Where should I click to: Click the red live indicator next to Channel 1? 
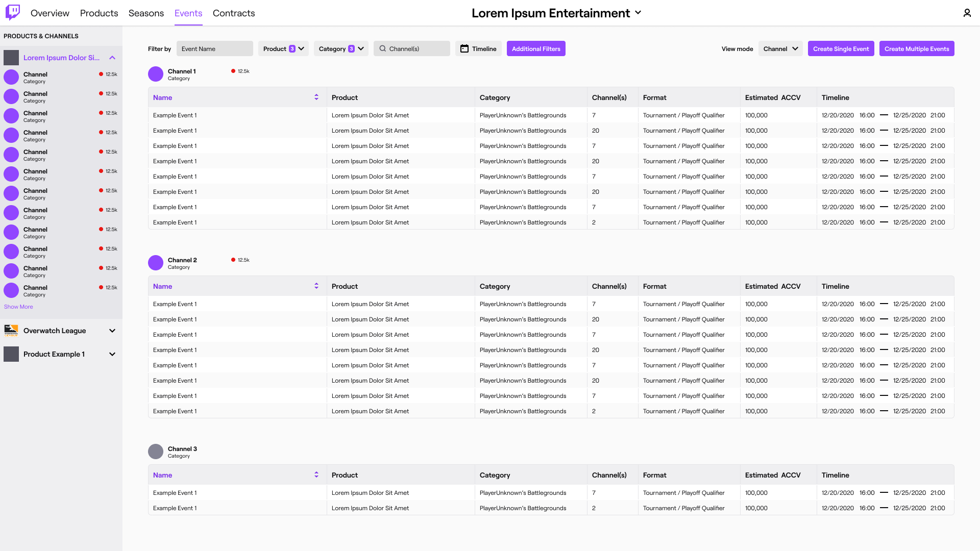point(234,71)
